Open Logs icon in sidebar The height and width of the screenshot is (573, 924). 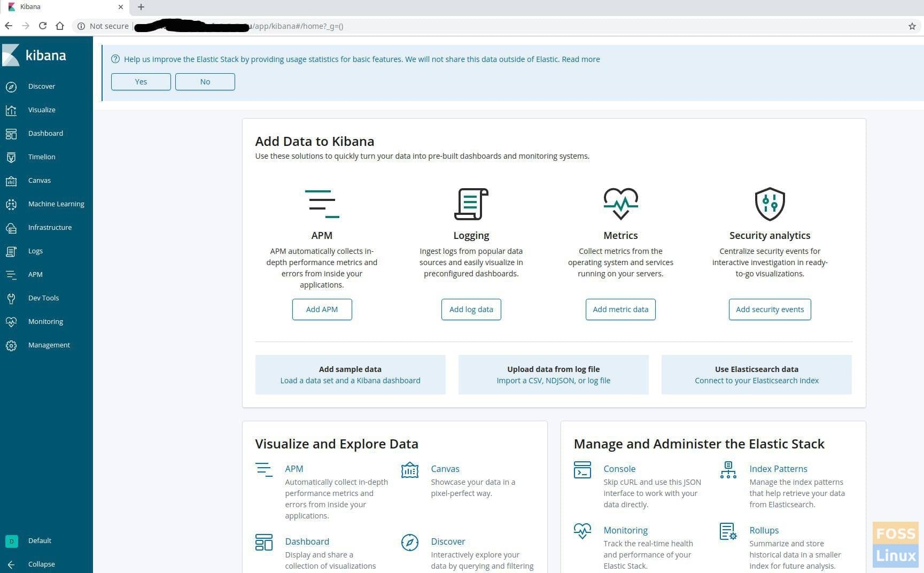[11, 251]
